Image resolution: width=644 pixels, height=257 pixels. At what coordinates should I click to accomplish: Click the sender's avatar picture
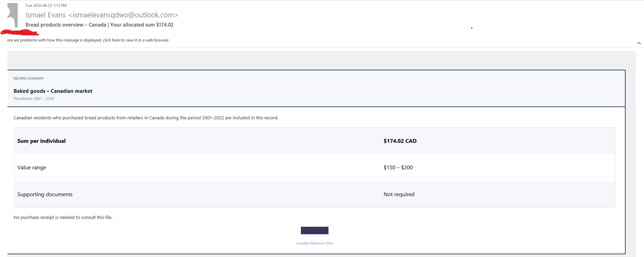click(x=13, y=15)
